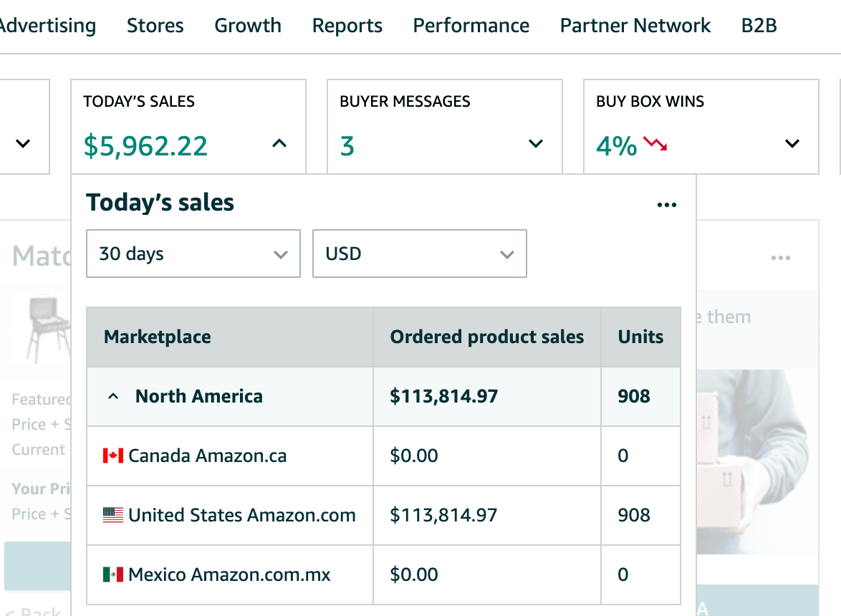
Task: Collapse the North America marketplace row
Action: [x=113, y=396]
